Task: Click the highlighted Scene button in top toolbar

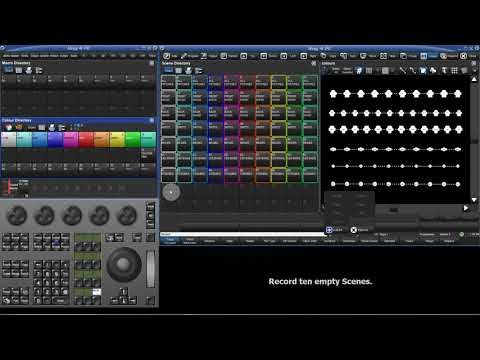Action: 429,56
